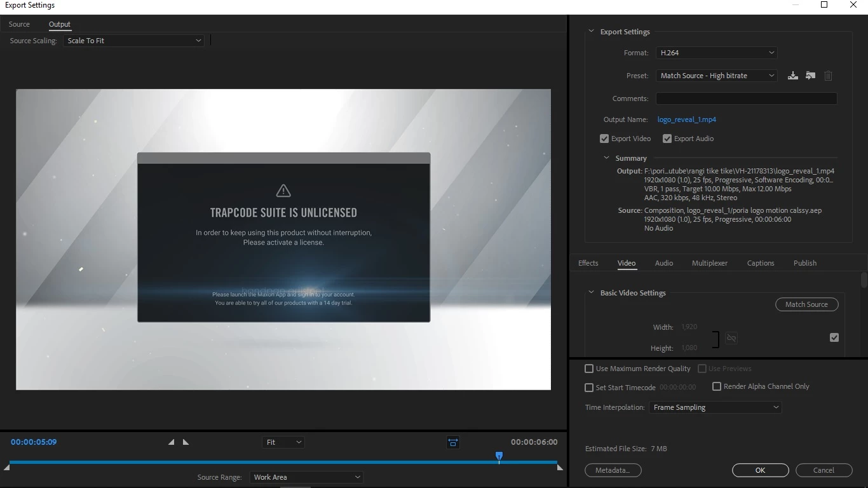
Task: Click the Delete Preset trash icon
Action: 828,76
